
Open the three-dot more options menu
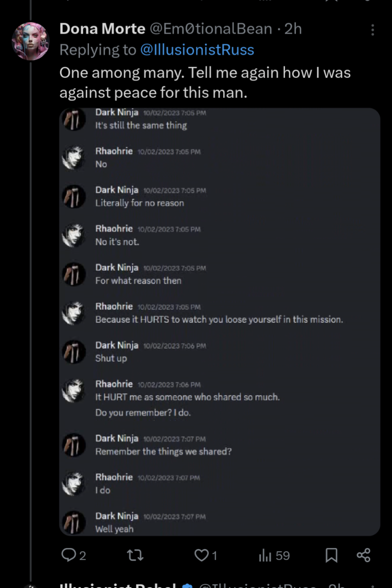(372, 30)
